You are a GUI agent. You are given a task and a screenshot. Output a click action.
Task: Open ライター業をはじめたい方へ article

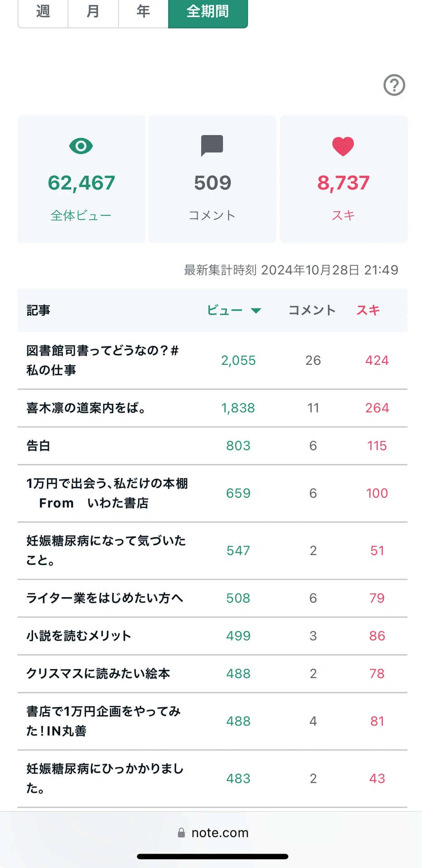point(105,598)
